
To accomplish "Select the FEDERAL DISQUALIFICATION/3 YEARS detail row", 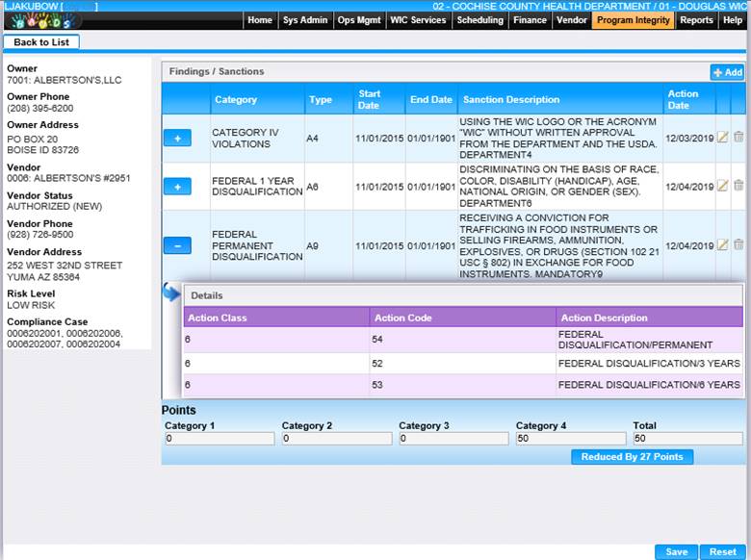I will (463, 364).
